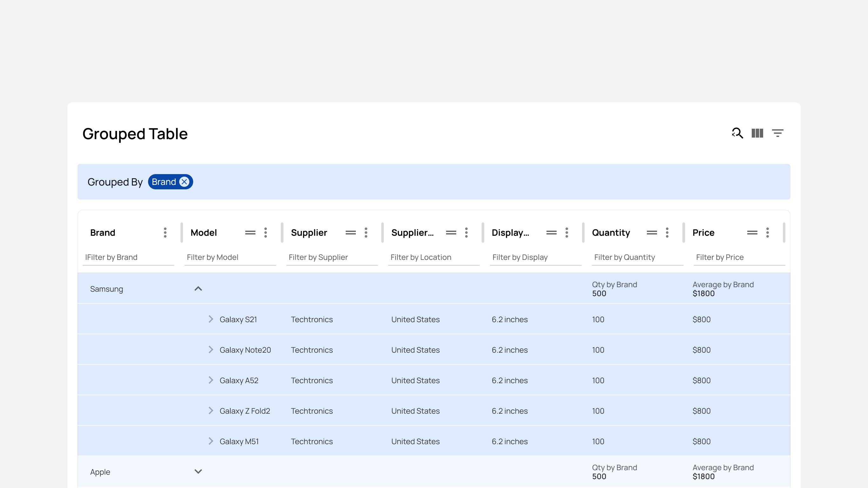Image resolution: width=868 pixels, height=488 pixels.
Task: Click the Galaxy Z Fold2 model name
Action: coord(245,411)
